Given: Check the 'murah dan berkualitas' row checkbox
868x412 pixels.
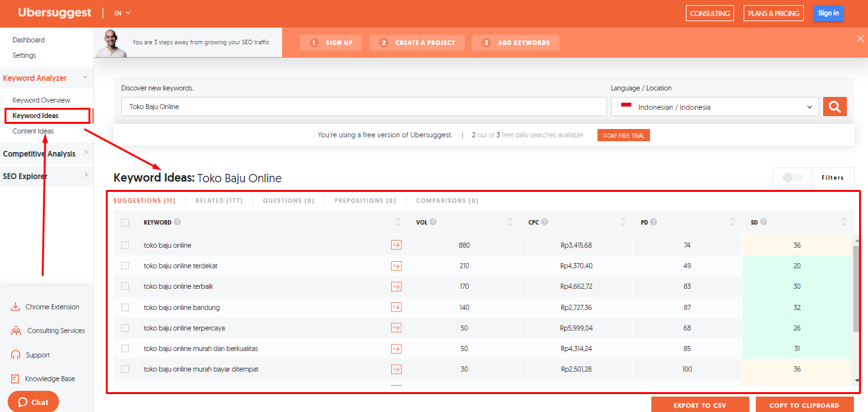Looking at the screenshot, I should (x=125, y=348).
